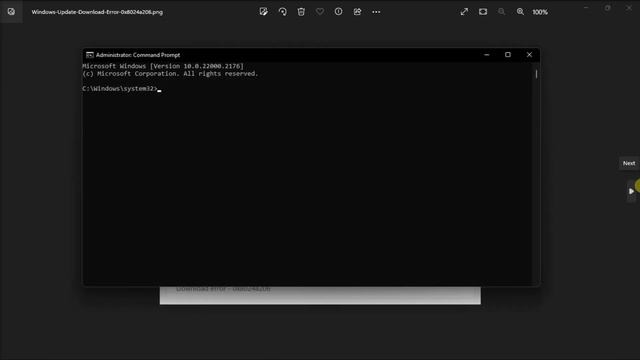Screen dimensions: 640x360
Task: Click the file name Windows-Update-Download-Error title
Action: (x=97, y=12)
